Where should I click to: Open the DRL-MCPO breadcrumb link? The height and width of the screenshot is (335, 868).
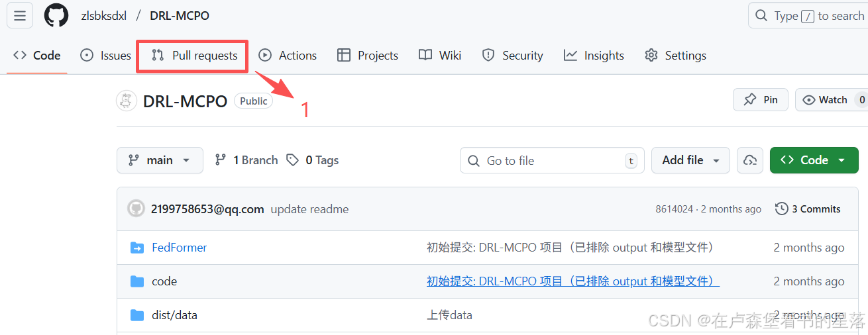180,16
